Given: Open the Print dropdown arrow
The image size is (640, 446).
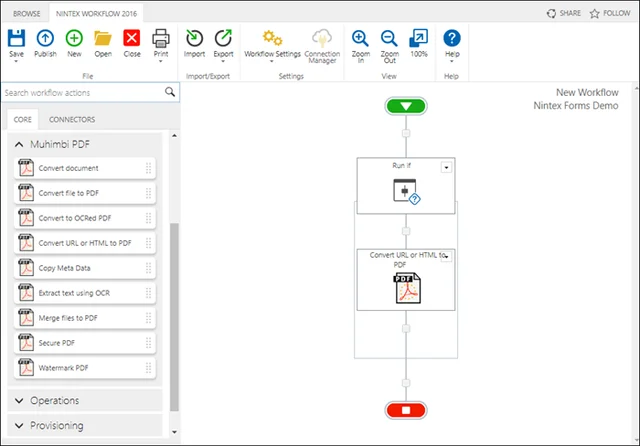Looking at the screenshot, I should (161, 61).
